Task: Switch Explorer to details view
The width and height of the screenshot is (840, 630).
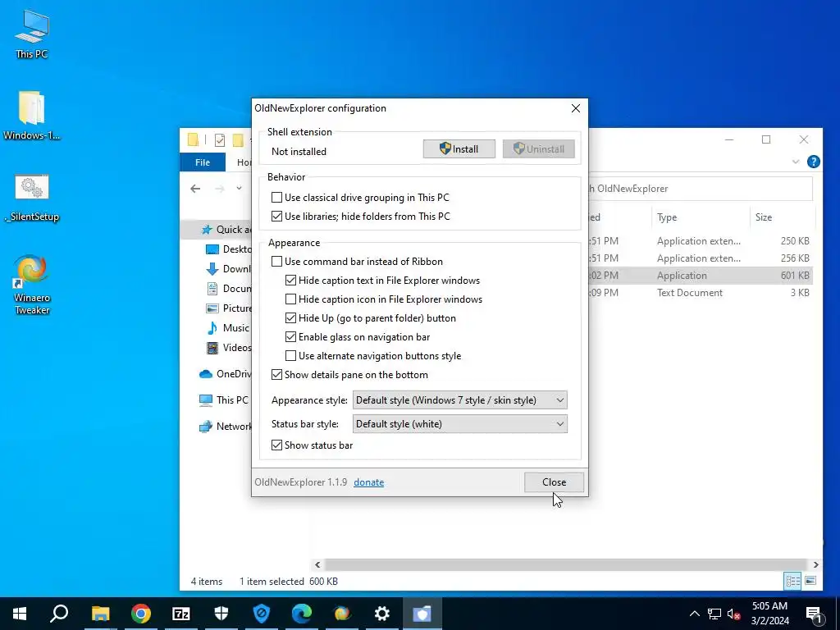Action: coord(792,581)
